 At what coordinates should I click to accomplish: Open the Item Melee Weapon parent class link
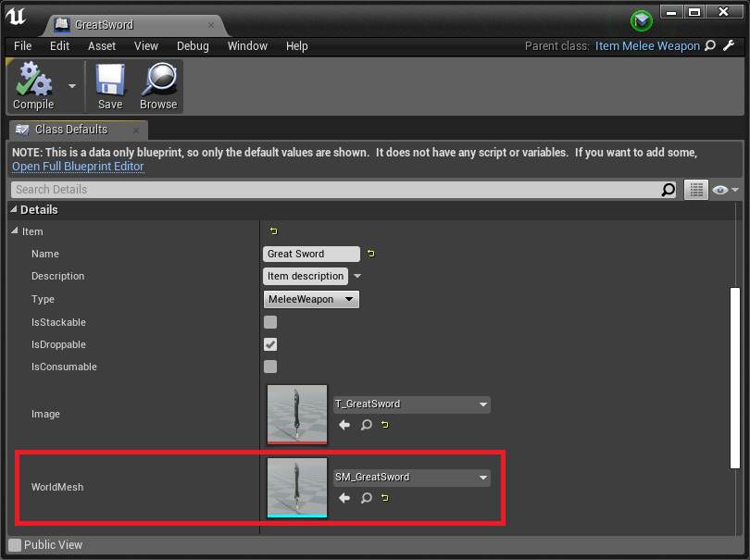coord(647,46)
